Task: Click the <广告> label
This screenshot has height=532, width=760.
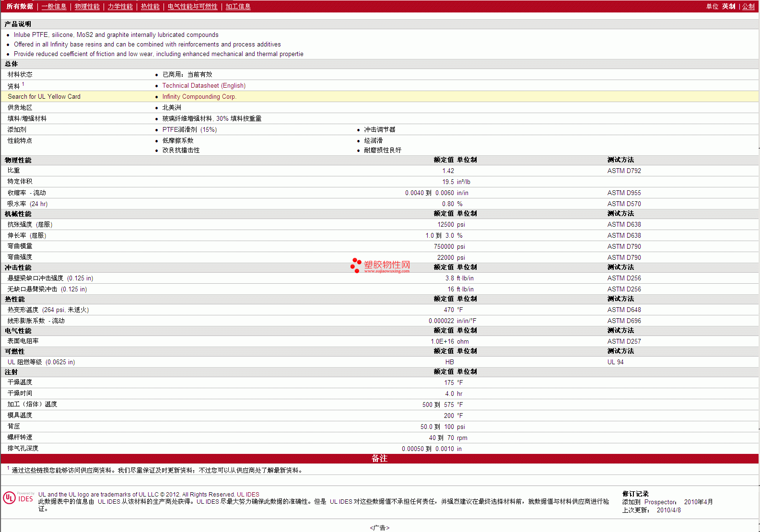Action: click(380, 528)
